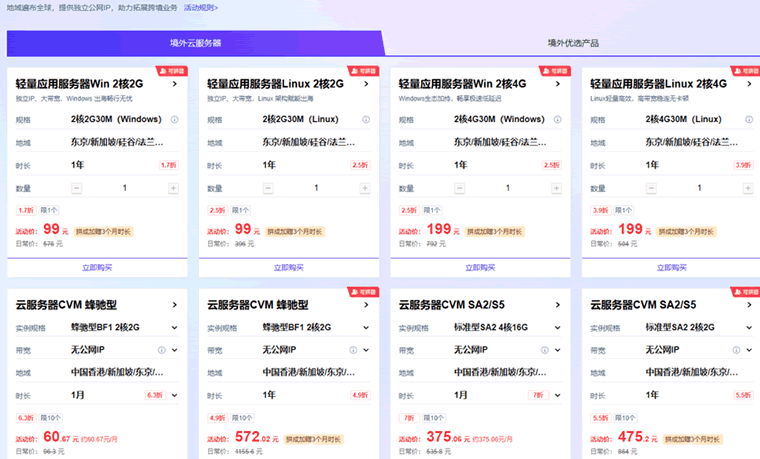This screenshot has width=760, height=459.
Task: Open title arrow of SA2/S5 475.2元 card
Action: [x=749, y=305]
